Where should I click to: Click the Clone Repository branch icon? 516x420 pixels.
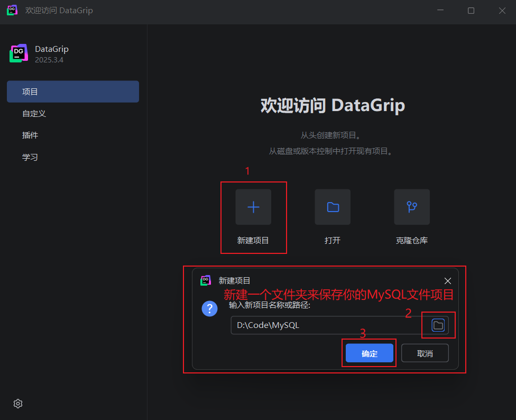click(x=412, y=207)
